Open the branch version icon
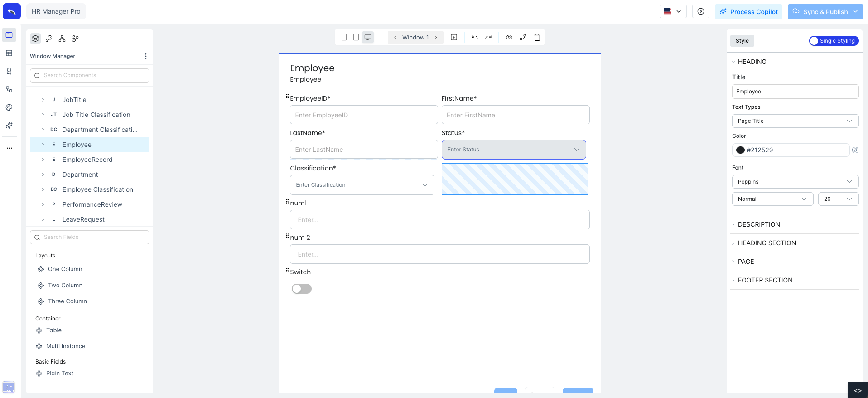This screenshot has width=868, height=398. click(523, 37)
